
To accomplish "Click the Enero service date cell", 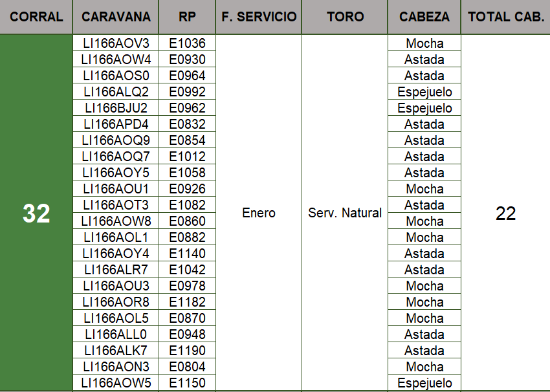I will [259, 213].
